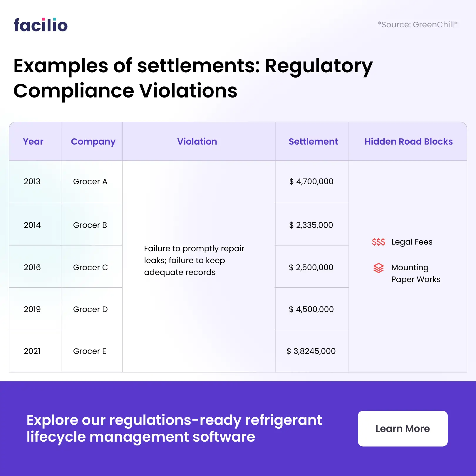
Task: Click the facilio logo
Action: click(41, 25)
